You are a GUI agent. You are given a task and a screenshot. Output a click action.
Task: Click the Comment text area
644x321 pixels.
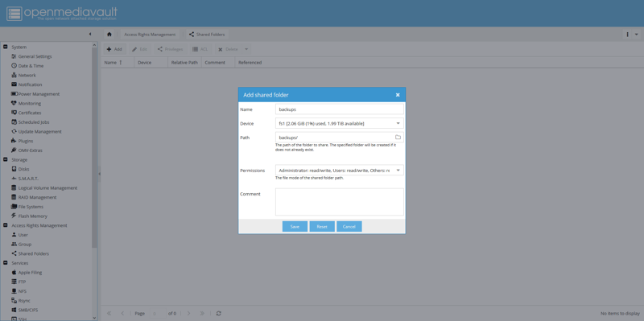[x=339, y=202]
